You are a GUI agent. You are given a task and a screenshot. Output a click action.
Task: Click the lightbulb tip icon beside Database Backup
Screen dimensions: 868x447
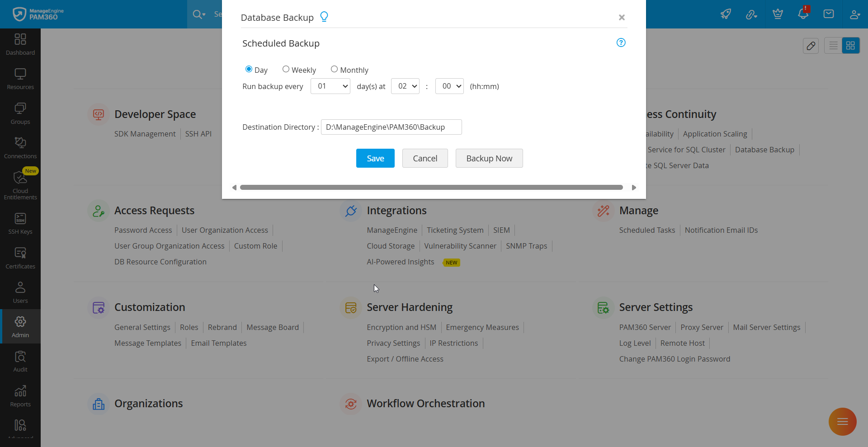point(324,17)
